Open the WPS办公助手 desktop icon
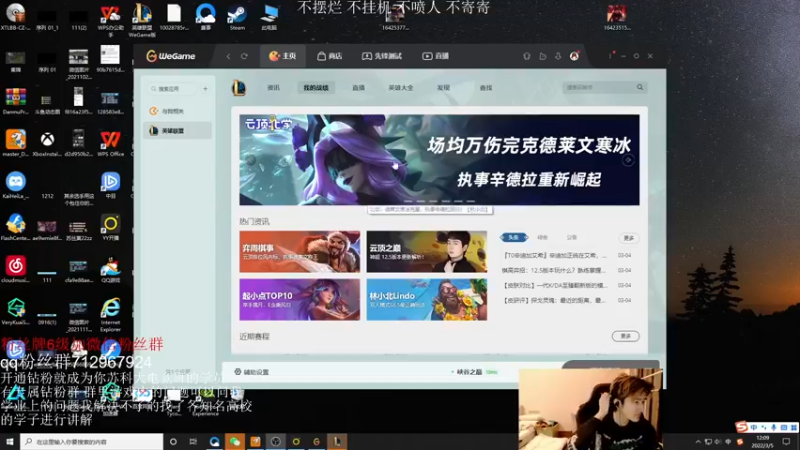 click(x=110, y=19)
